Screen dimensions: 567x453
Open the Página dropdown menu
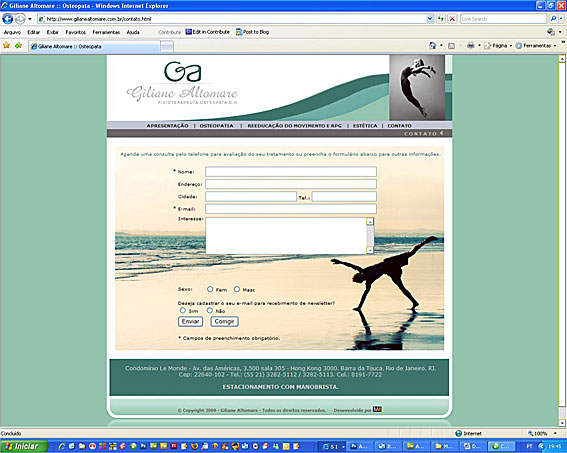[x=499, y=46]
